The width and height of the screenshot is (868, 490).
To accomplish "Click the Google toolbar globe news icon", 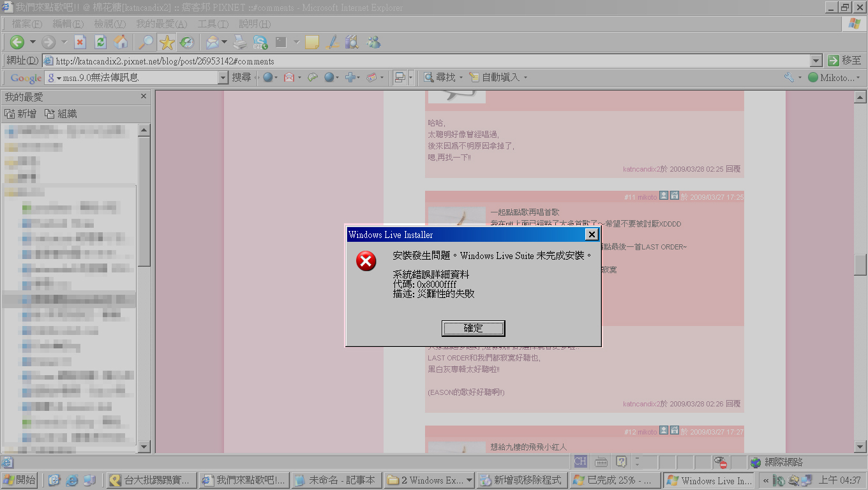I will tap(267, 77).
